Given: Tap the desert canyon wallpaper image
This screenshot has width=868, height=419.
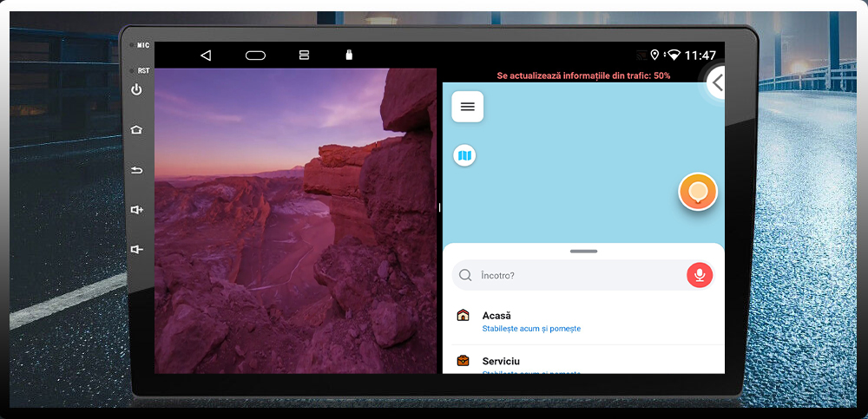Looking at the screenshot, I should coord(296,221).
